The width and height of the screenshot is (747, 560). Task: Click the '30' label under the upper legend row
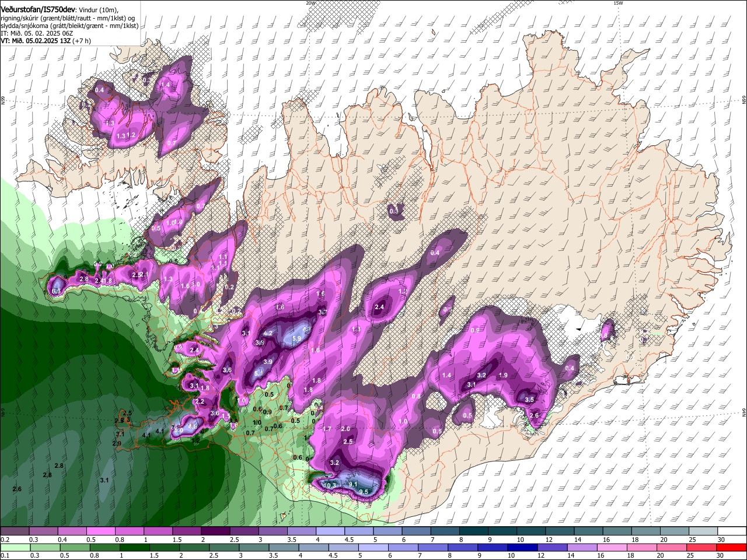pyautogui.click(x=721, y=540)
